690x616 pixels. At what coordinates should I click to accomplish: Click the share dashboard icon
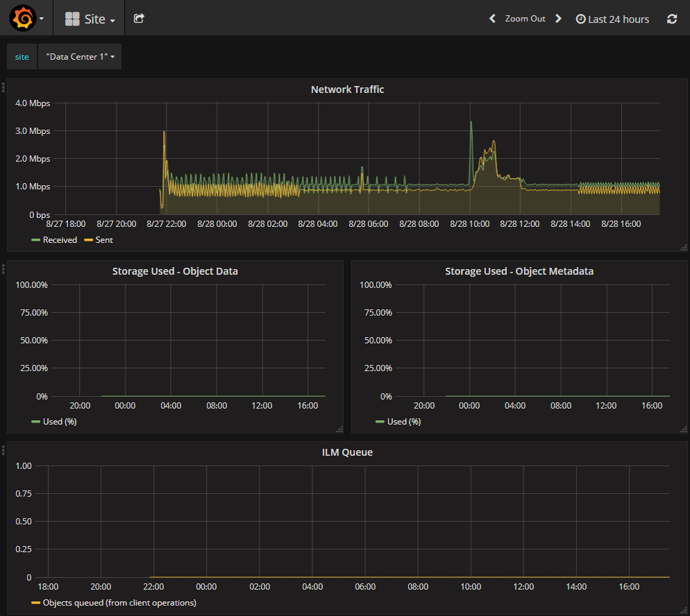[139, 19]
